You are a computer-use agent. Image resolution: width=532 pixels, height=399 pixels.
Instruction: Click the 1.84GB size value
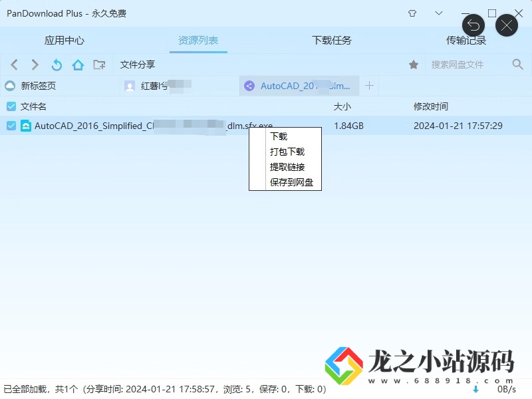[x=348, y=126]
